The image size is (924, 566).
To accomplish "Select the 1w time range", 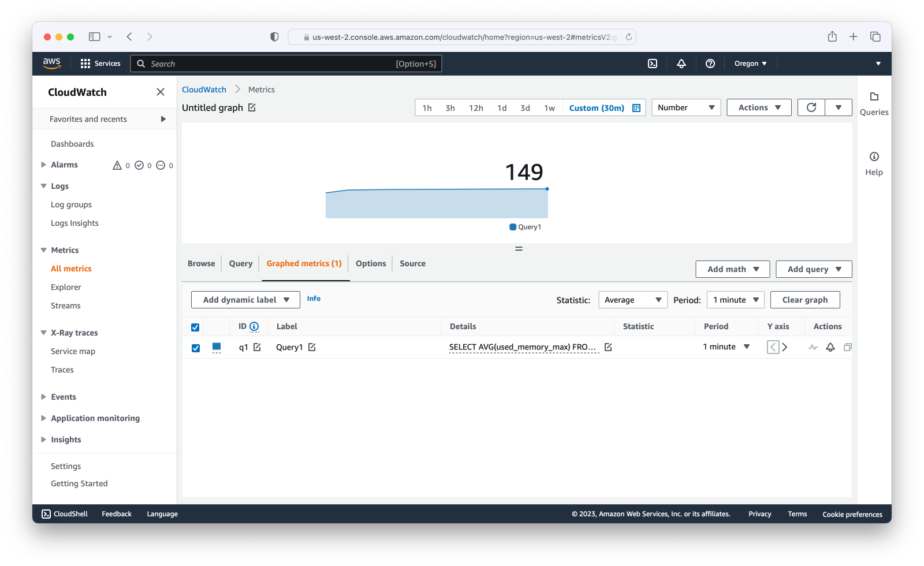I will (x=549, y=108).
